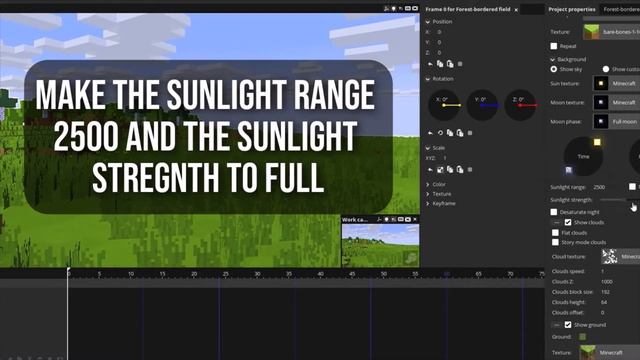Click the Scale keyframe square icon

pos(470,169)
